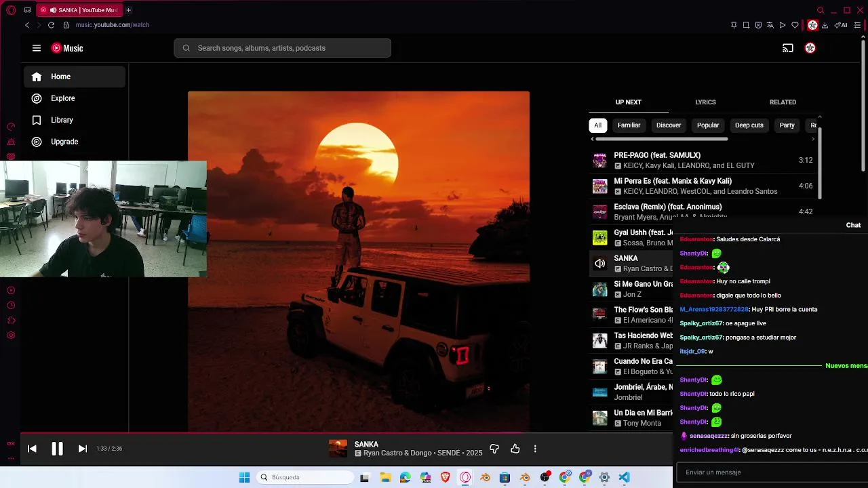The image size is (868, 488).
Task: Go to Home in sidebar
Action: [75, 77]
